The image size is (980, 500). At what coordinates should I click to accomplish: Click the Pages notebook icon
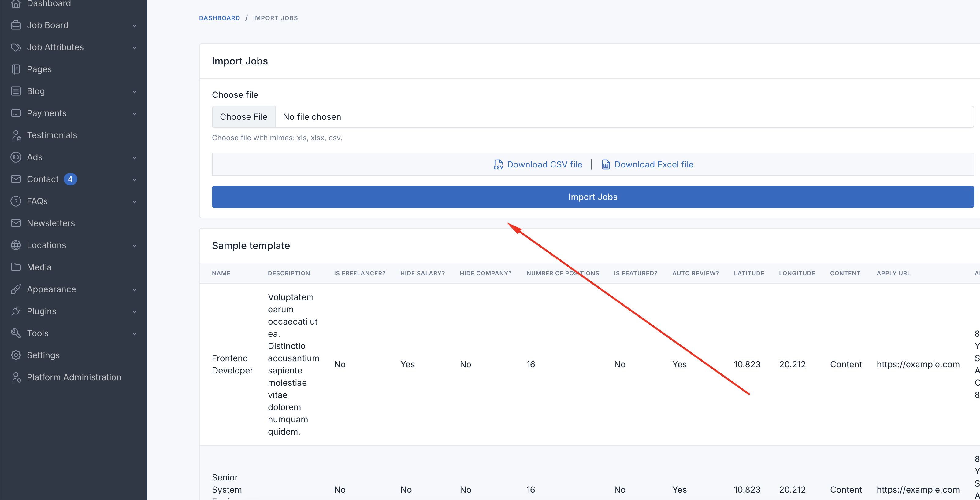pos(16,69)
